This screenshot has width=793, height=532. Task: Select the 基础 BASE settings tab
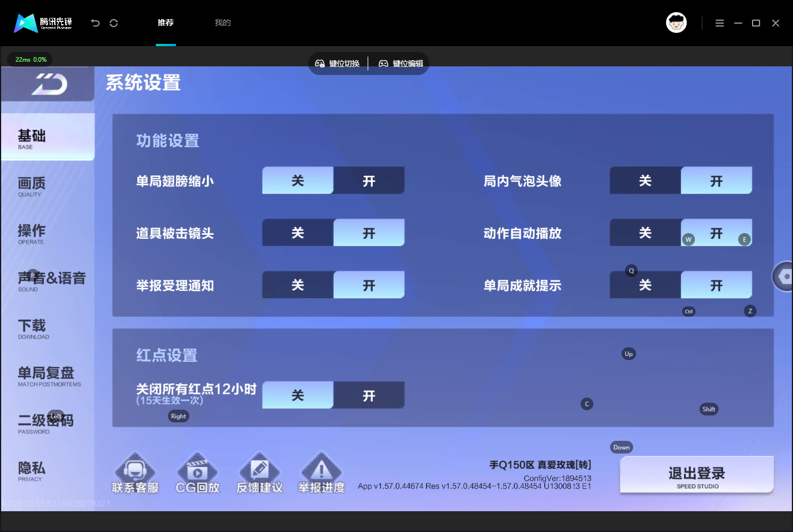click(x=48, y=137)
